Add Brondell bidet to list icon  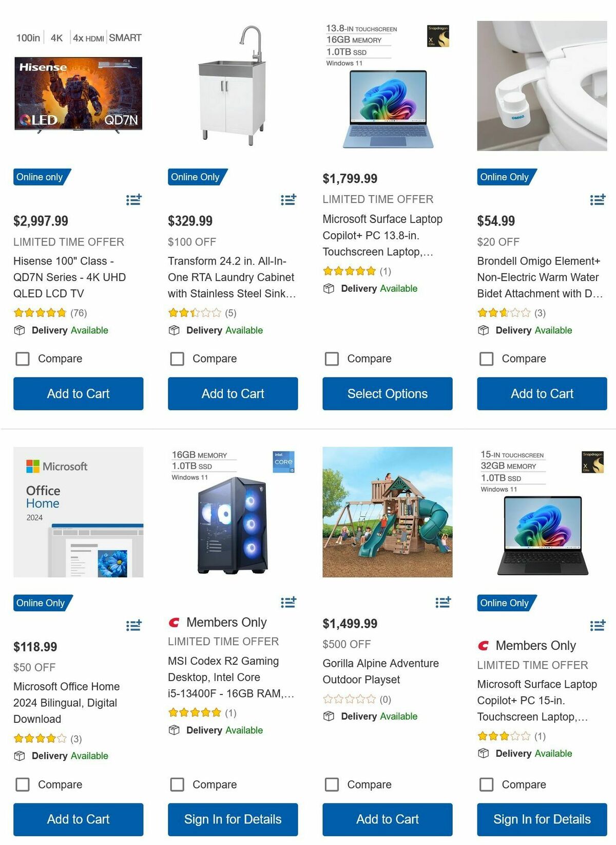point(598,199)
